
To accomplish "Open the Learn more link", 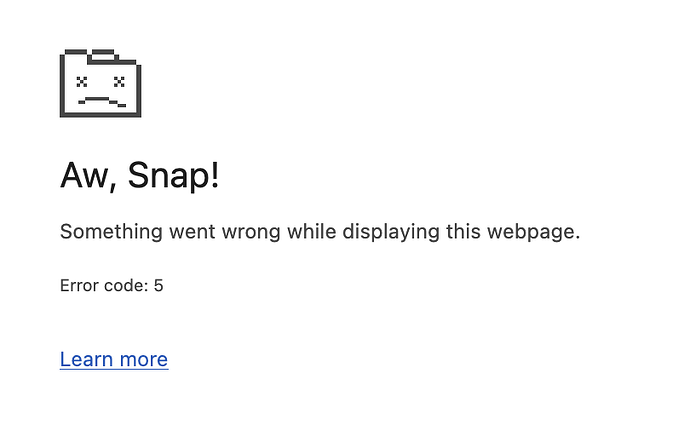I will 114,359.
